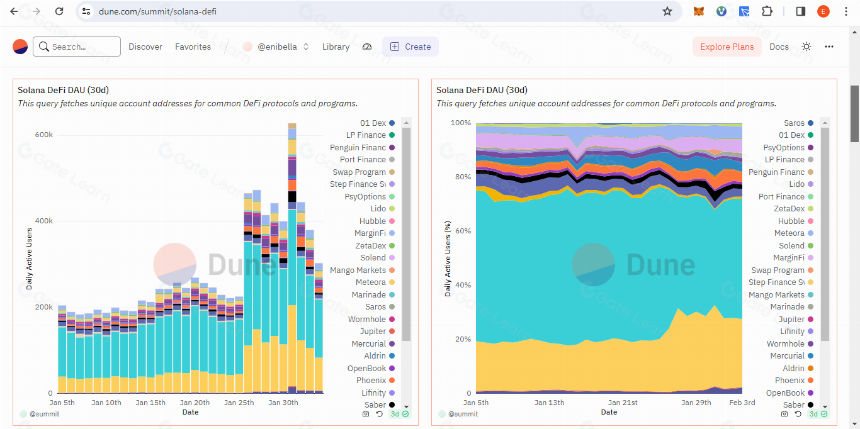Select PsyOptions in the area chart legend
Viewport: 860px width, 429px height.
789,148
